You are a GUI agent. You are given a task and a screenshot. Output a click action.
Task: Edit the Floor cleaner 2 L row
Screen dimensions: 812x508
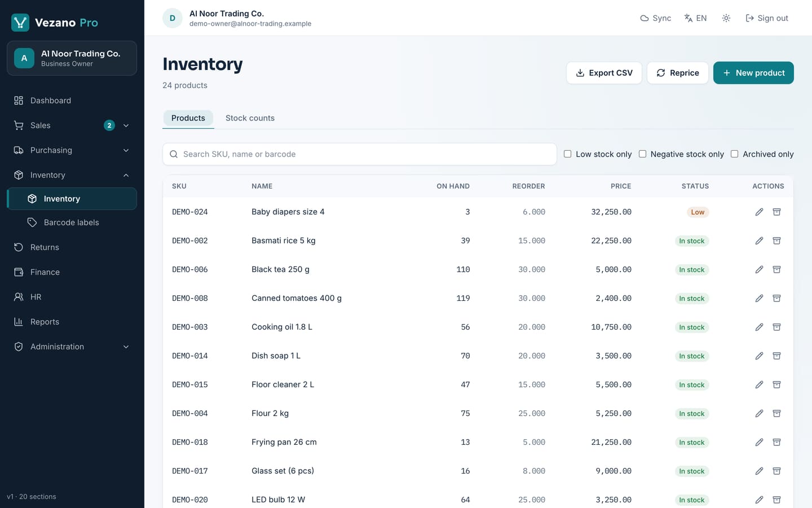point(759,385)
